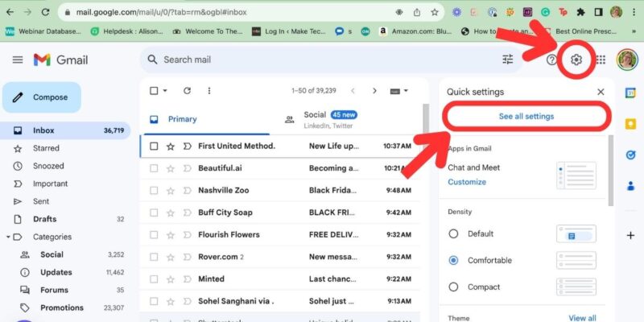The height and width of the screenshot is (322, 644).
Task: Open the Sent folder
Action: pos(66,202)
